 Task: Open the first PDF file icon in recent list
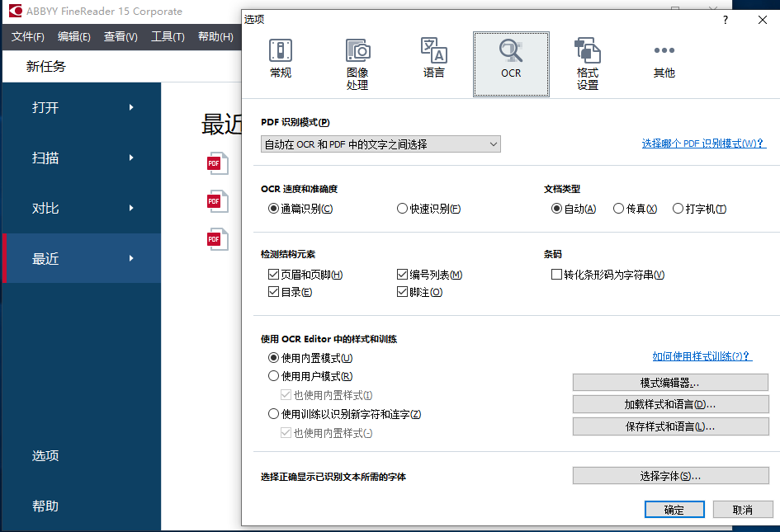click(217, 162)
